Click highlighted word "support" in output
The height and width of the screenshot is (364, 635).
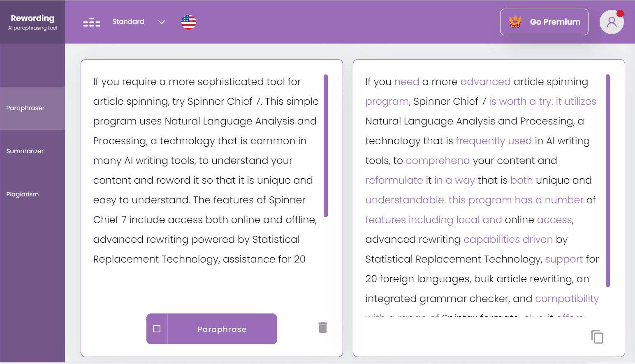coord(564,259)
